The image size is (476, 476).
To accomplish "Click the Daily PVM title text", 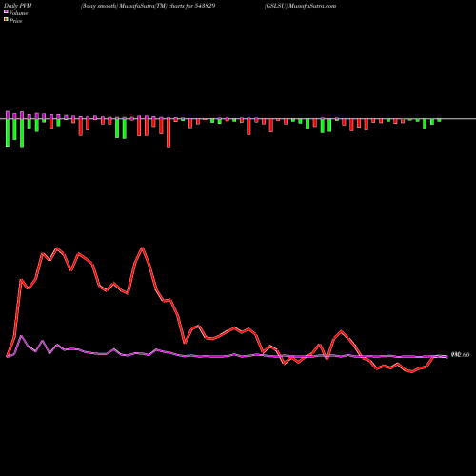I will pyautogui.click(x=18, y=6).
